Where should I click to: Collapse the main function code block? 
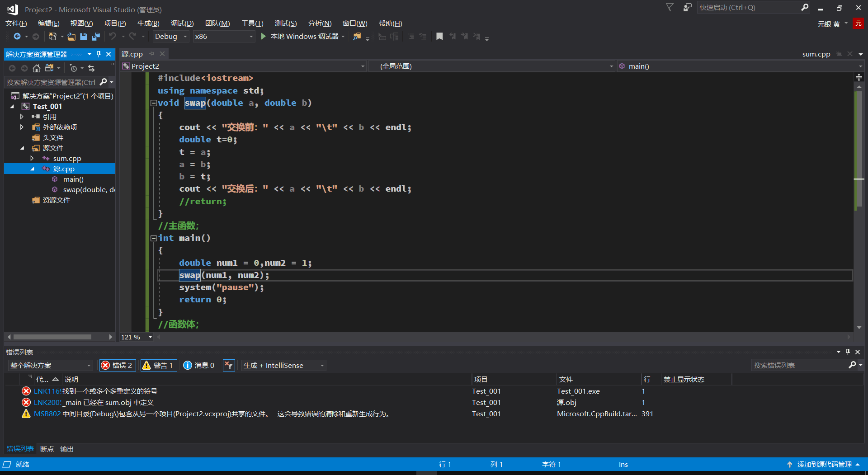[x=154, y=238]
